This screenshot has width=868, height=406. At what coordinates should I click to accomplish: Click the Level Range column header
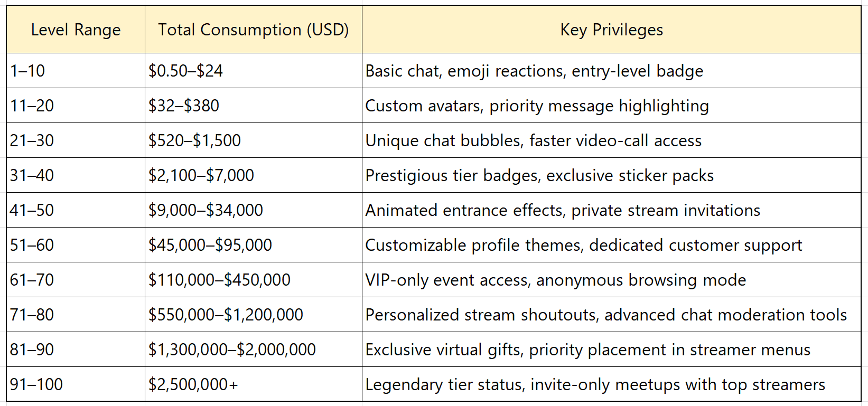pos(76,30)
